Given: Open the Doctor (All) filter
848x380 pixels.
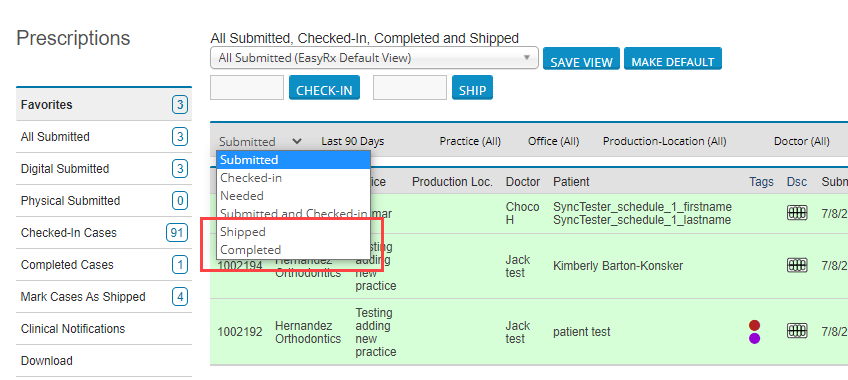Looking at the screenshot, I should (x=801, y=142).
